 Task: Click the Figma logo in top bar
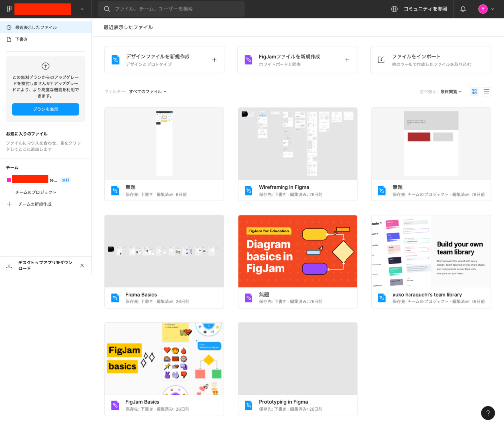9,9
